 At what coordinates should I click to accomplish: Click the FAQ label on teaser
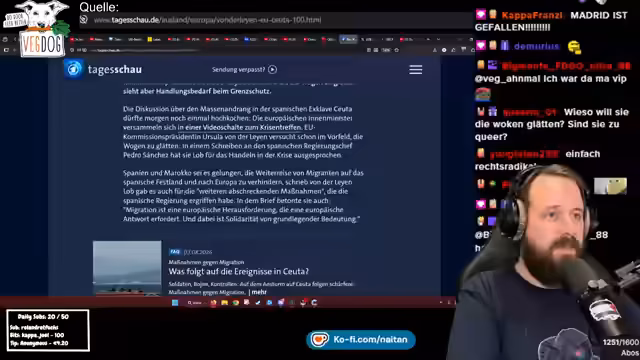(x=175, y=252)
